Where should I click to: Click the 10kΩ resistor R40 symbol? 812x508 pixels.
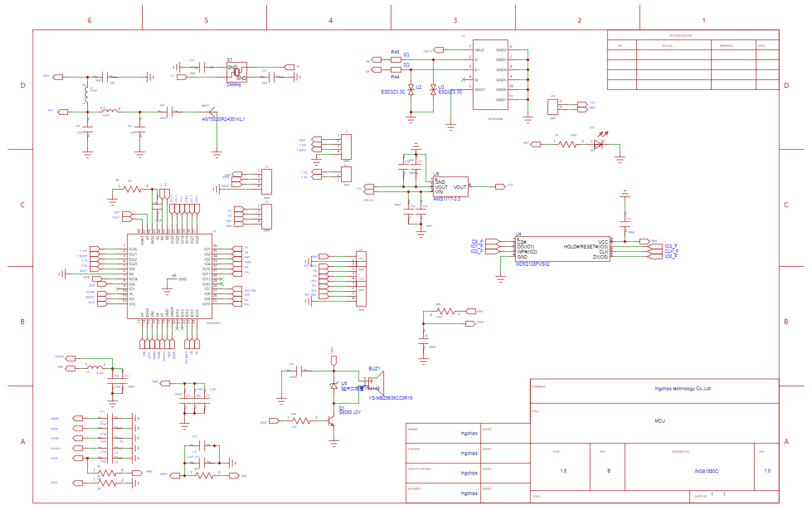[x=446, y=311]
